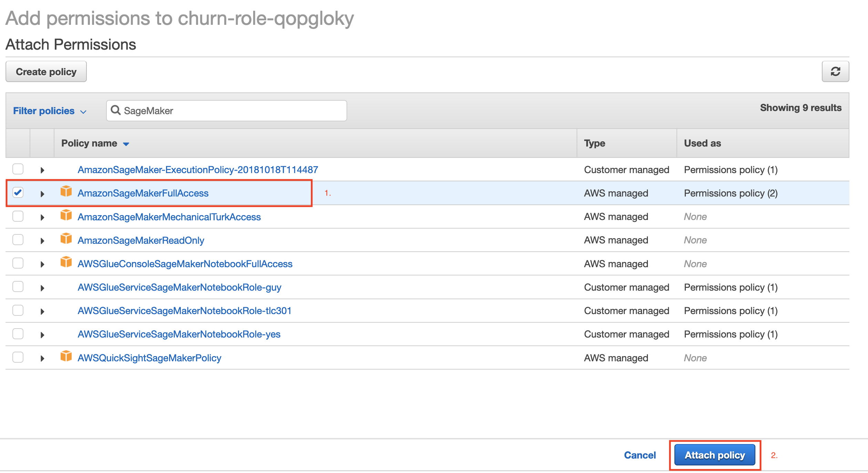Click the policy search field containing SageMaker

coord(227,111)
